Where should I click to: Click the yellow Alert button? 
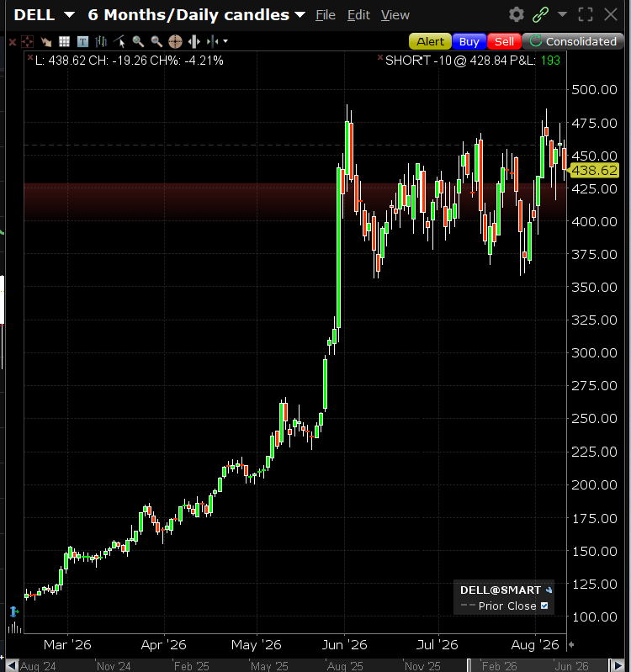pyautogui.click(x=430, y=41)
